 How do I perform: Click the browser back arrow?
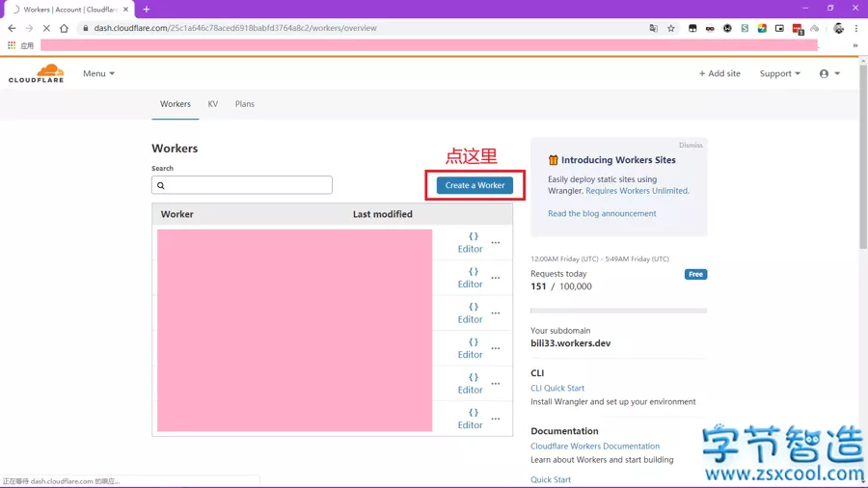(x=12, y=28)
